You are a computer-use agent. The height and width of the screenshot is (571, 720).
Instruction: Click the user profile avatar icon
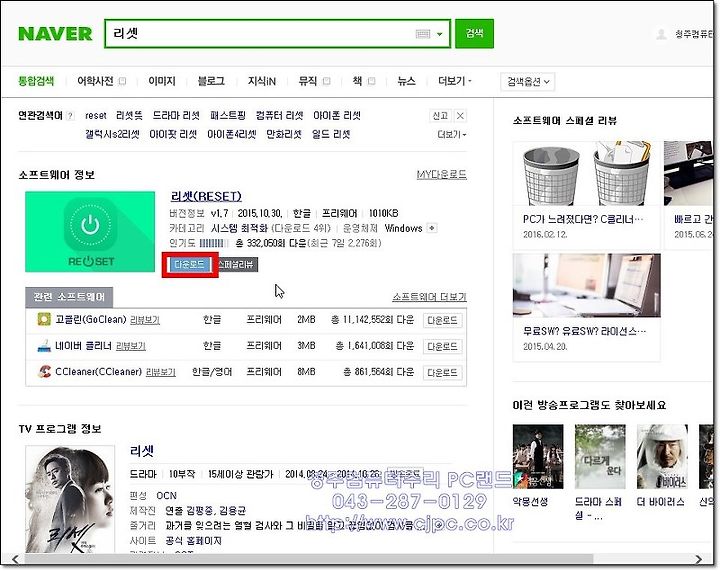click(x=661, y=34)
